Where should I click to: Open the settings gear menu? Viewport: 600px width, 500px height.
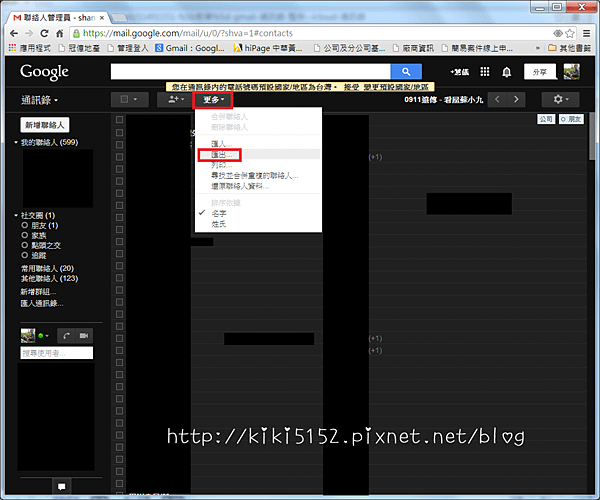pyautogui.click(x=561, y=99)
